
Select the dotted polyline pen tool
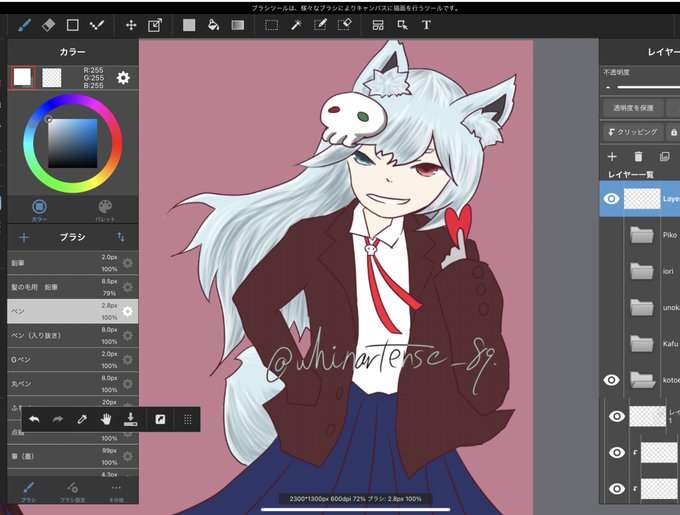[x=96, y=25]
